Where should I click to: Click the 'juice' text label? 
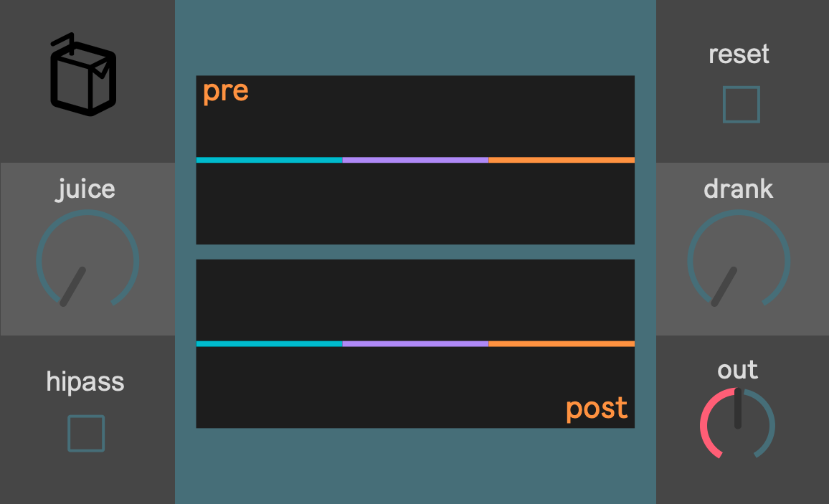pos(86,190)
